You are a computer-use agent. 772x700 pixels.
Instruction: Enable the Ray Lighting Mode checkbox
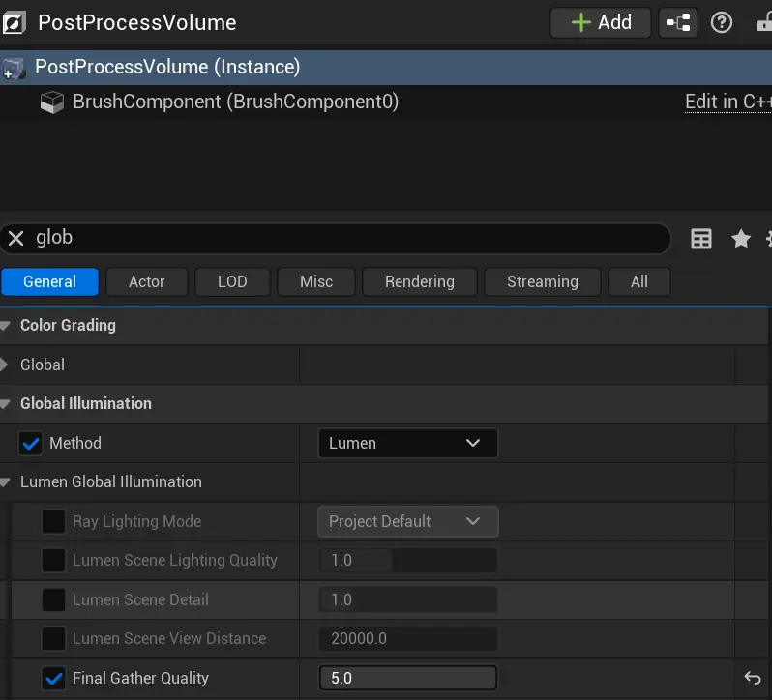click(53, 521)
